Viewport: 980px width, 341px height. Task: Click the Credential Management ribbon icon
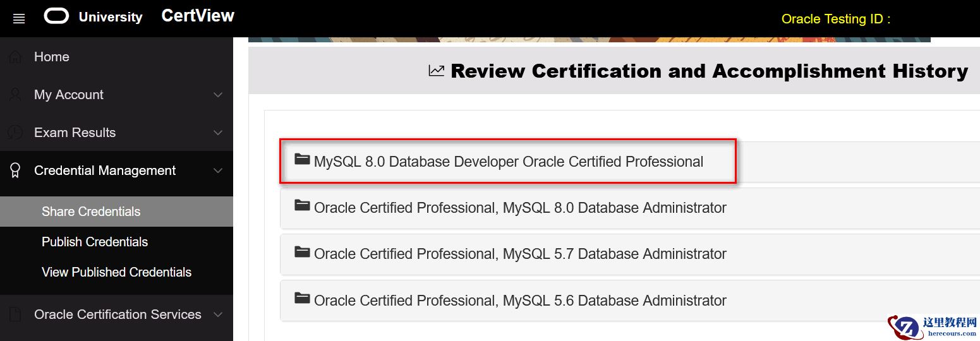tap(15, 170)
